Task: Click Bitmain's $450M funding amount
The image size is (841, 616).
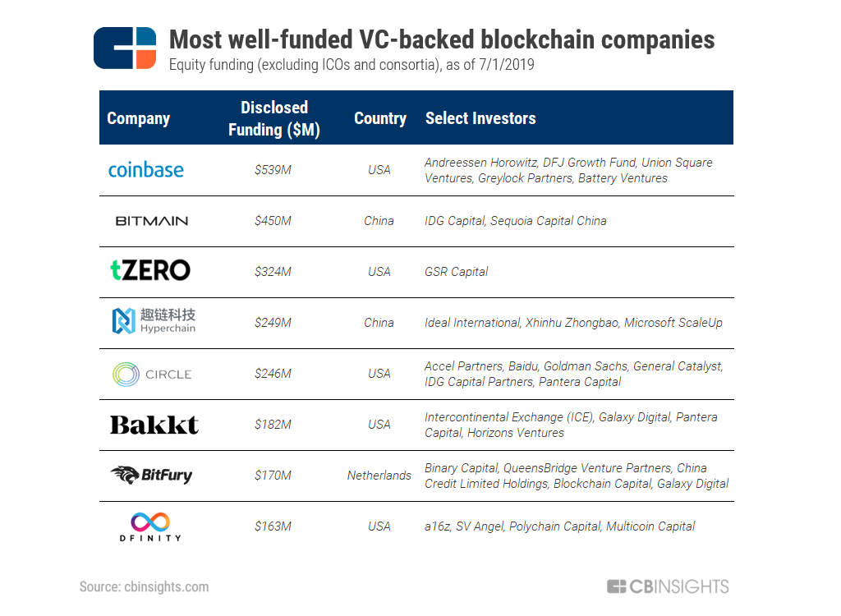Action: point(273,221)
